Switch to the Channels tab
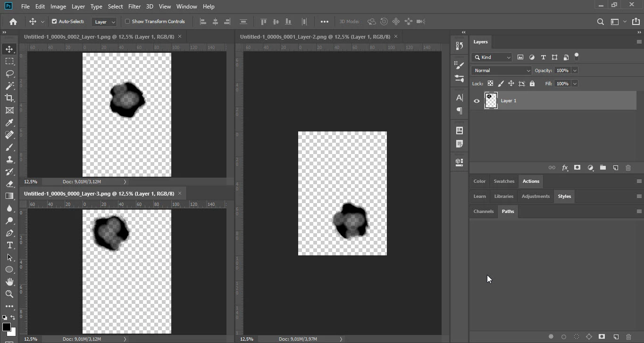This screenshot has width=644, height=343. point(484,212)
